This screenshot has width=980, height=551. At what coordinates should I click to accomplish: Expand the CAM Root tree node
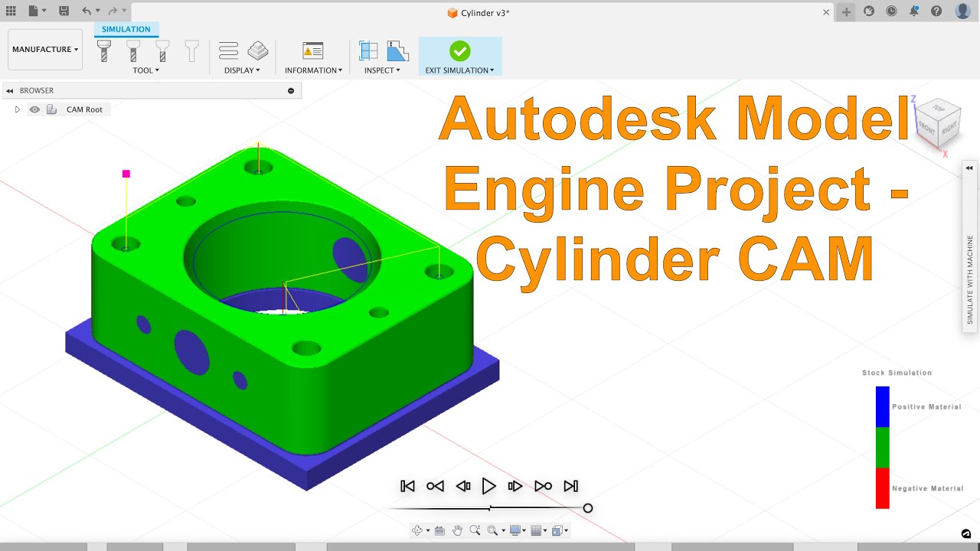pyautogui.click(x=18, y=109)
